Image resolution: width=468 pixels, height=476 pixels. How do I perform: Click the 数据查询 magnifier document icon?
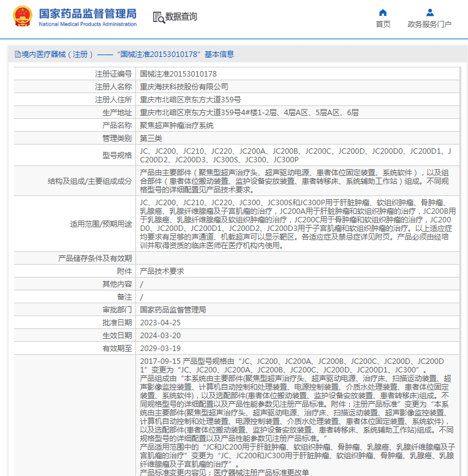(x=158, y=17)
